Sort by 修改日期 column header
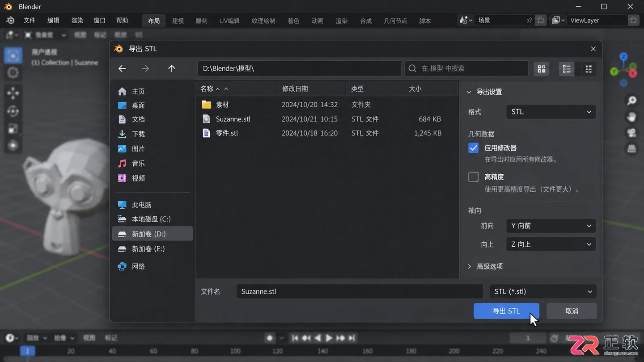Viewport: 644px width, 362px height. [312, 89]
